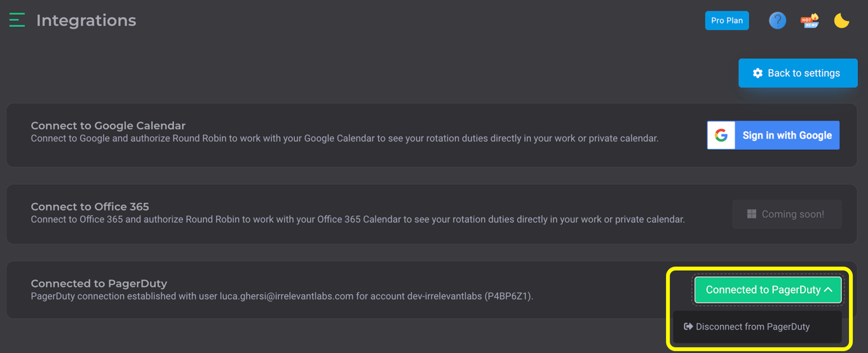Open the Connected to PagerDuty dropdown
The image size is (868, 353).
coord(763,290)
